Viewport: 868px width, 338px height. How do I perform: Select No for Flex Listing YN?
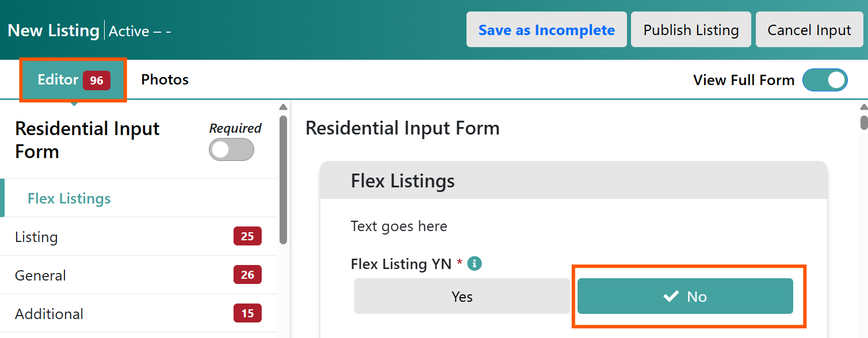coord(685,296)
